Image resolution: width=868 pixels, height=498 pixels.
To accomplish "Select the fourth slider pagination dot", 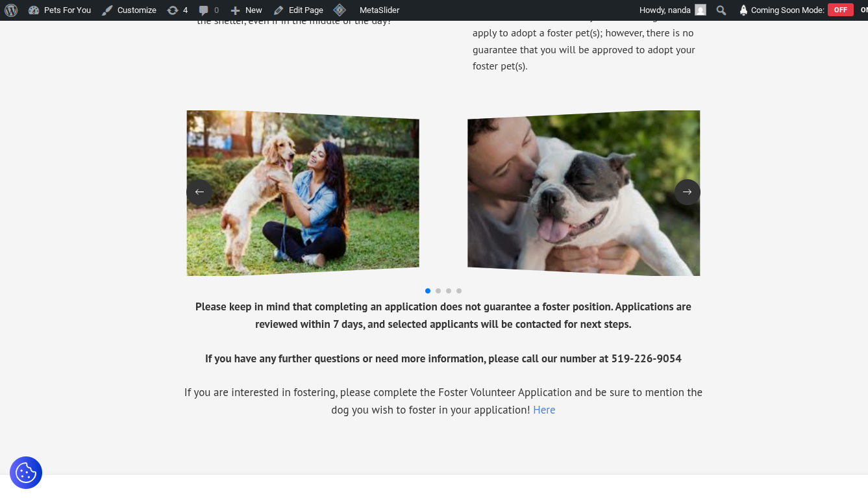I will [x=459, y=291].
